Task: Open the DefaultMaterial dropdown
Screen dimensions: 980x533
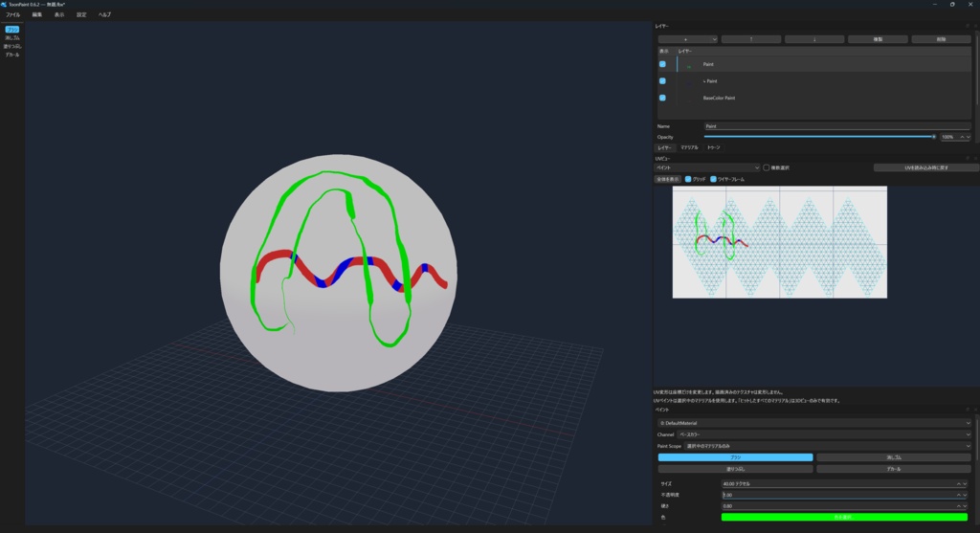Action: click(x=814, y=423)
